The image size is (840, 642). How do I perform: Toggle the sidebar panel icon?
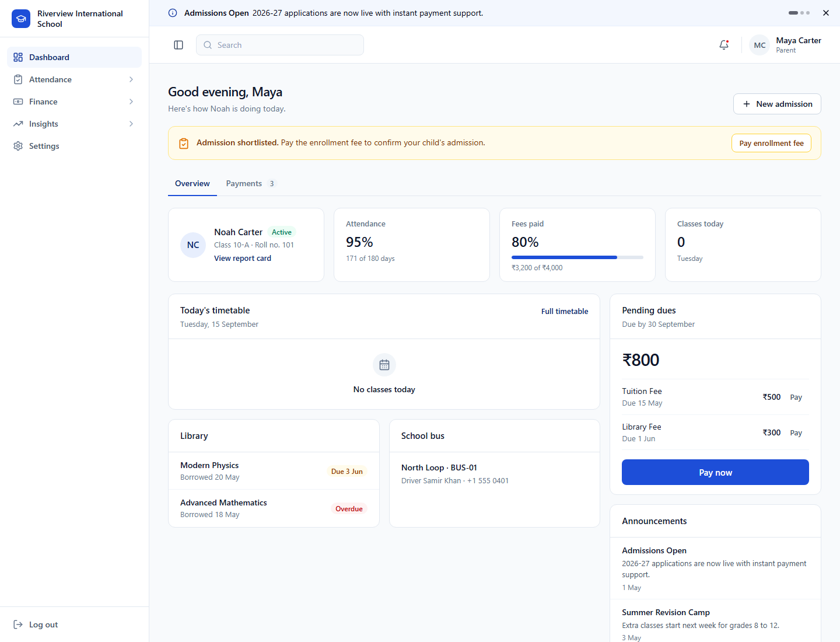[x=178, y=45]
